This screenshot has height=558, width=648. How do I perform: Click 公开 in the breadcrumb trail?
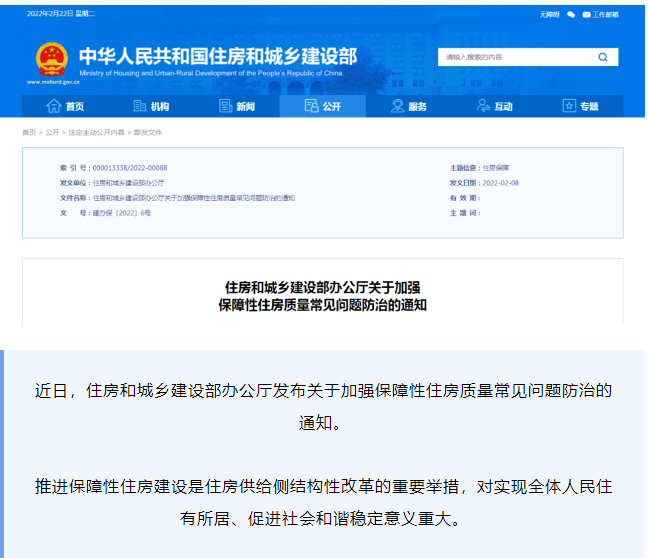[52, 132]
